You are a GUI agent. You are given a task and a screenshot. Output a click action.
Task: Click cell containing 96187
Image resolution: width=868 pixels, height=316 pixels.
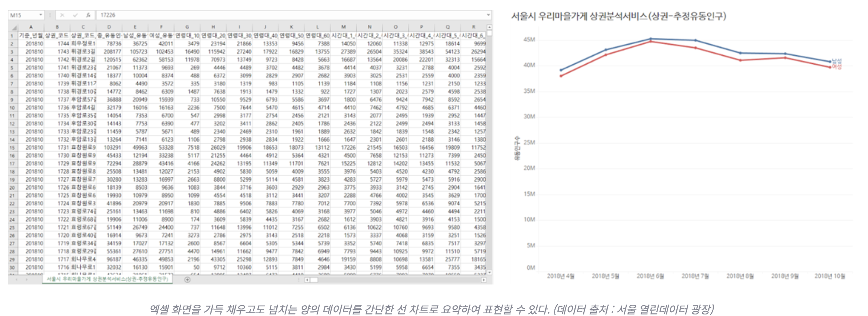(109, 259)
